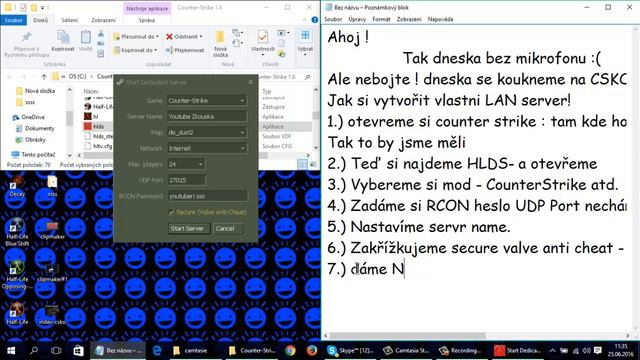Open Notepad Nápověda menu
Viewport: 640px width, 360px height.
[x=440, y=19]
